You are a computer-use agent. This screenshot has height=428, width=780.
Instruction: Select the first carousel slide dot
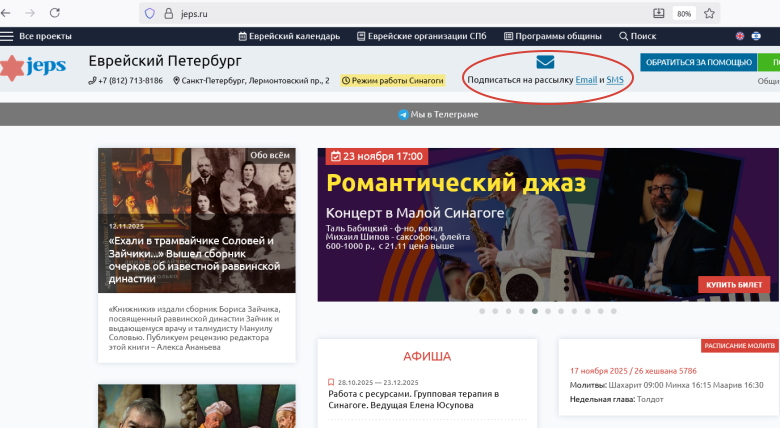482,311
